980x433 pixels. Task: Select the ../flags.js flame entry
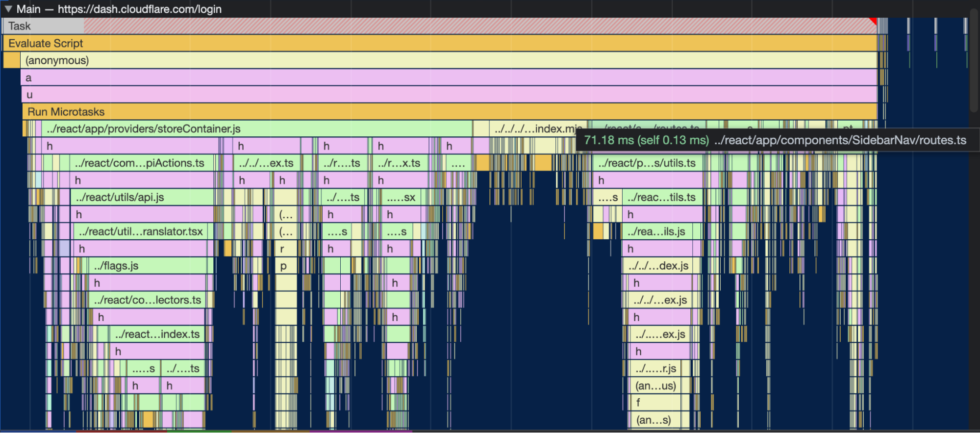pos(147,266)
